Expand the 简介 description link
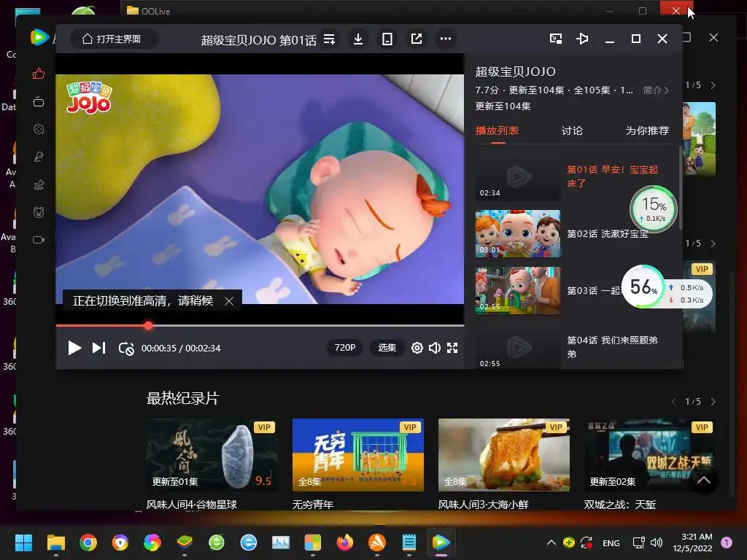This screenshot has width=747, height=560. tap(656, 90)
